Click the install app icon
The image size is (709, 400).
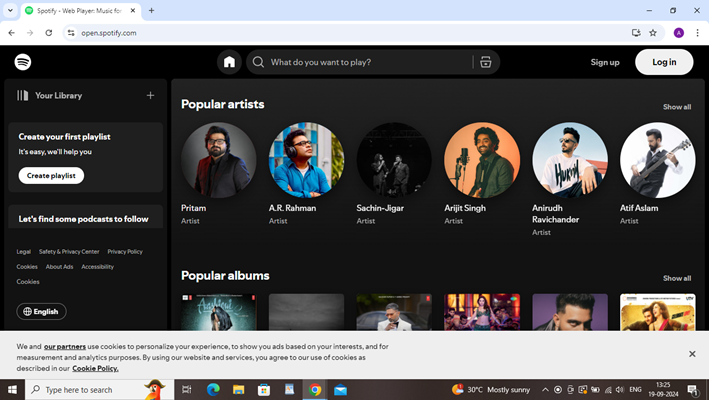tap(636, 33)
